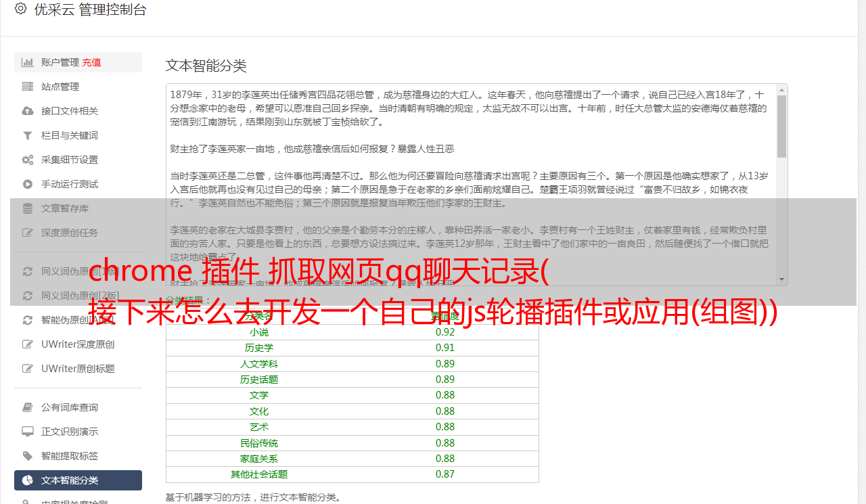This screenshot has height=504, width=866.
Task: Click the 文本智能分类 page heading
Action: tap(206, 66)
